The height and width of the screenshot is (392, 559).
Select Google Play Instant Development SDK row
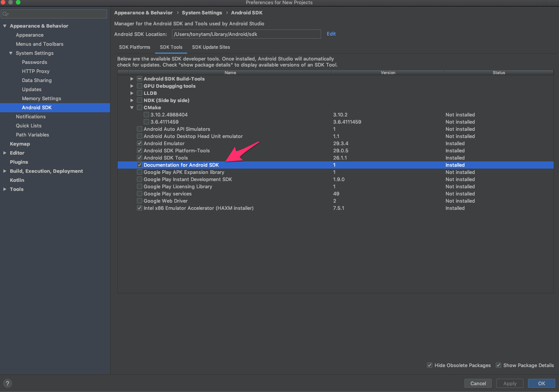pyautogui.click(x=335, y=179)
